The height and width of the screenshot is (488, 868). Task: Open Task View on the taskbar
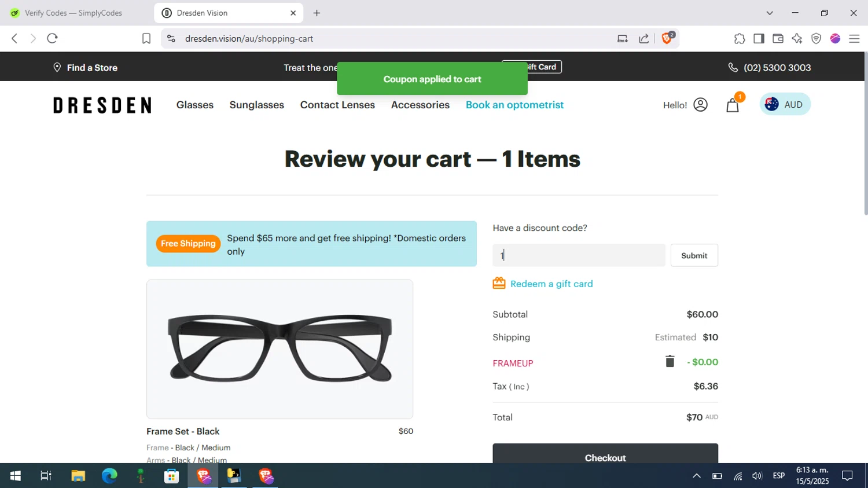click(46, 475)
